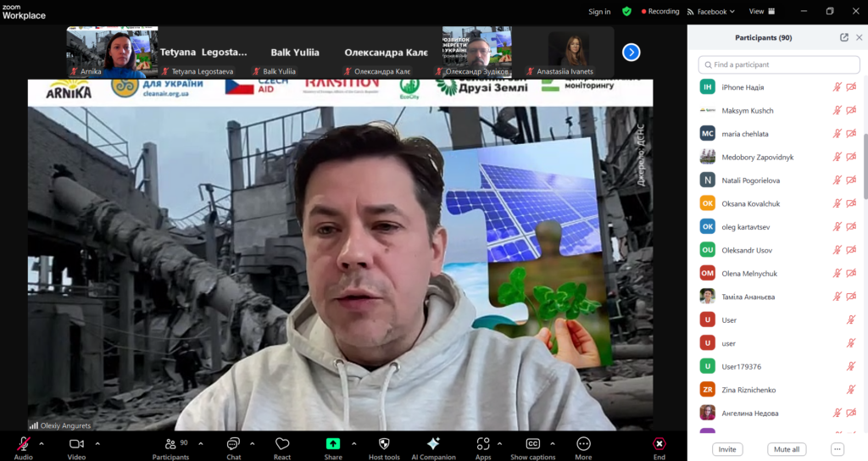
Task: Open Host tools shield icon
Action: pyautogui.click(x=384, y=444)
